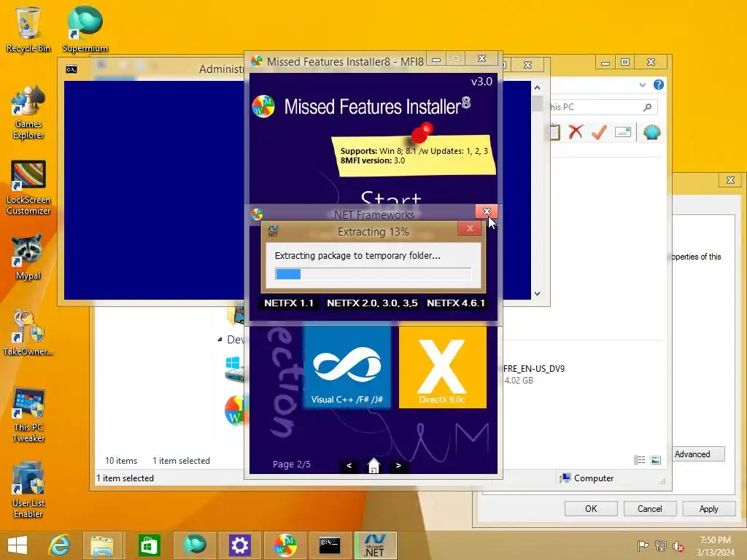Go to previous page in MFI8 installer
747x560 pixels.
(349, 465)
